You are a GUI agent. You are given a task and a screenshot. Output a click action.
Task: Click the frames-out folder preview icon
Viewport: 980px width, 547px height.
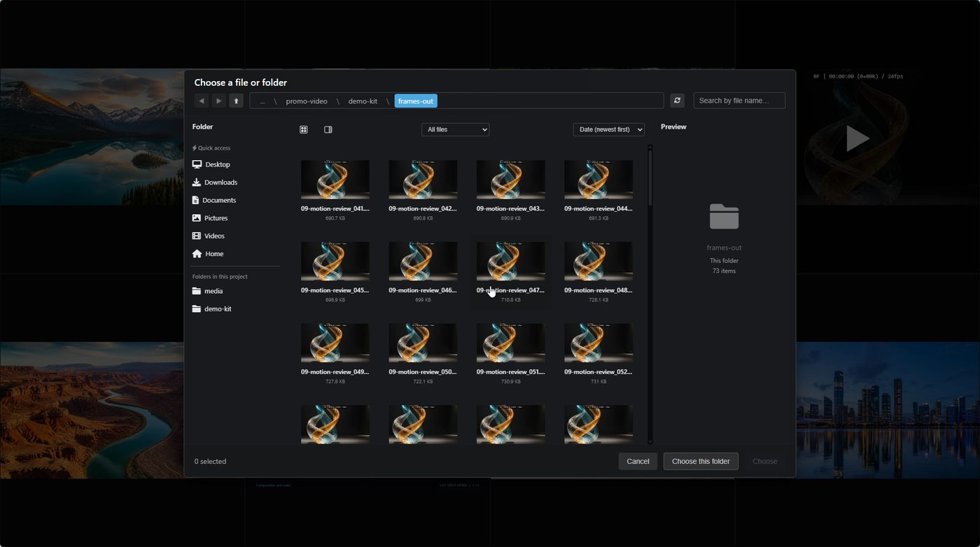pyautogui.click(x=724, y=216)
